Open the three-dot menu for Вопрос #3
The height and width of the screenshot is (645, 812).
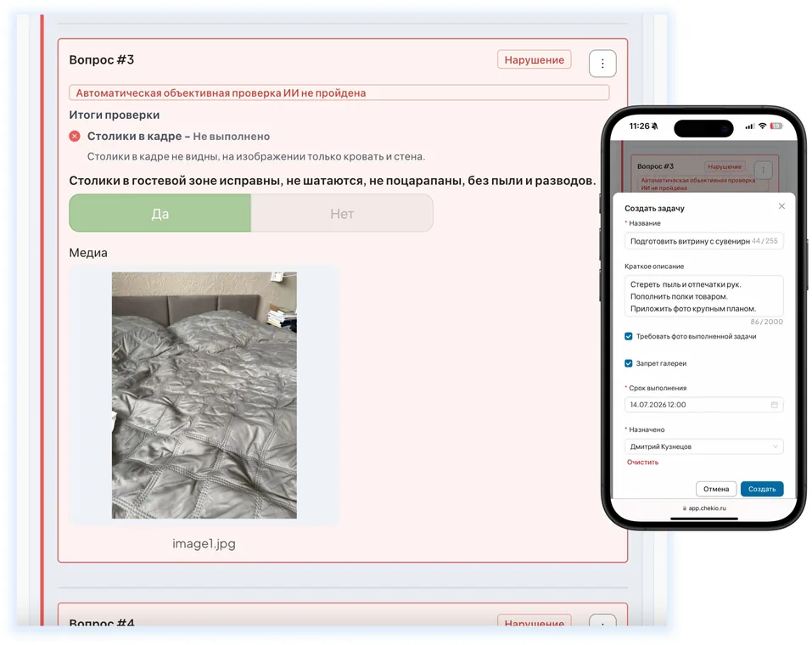pos(602,64)
